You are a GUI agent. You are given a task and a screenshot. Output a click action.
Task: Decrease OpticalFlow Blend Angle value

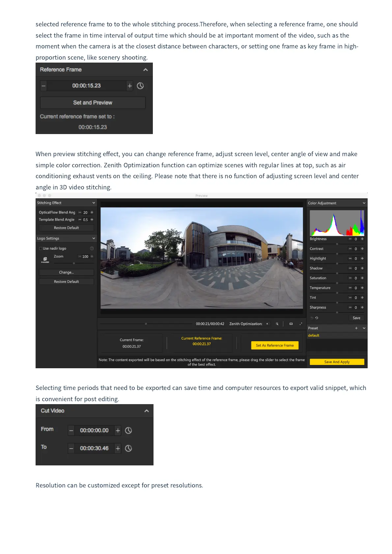[80, 212]
